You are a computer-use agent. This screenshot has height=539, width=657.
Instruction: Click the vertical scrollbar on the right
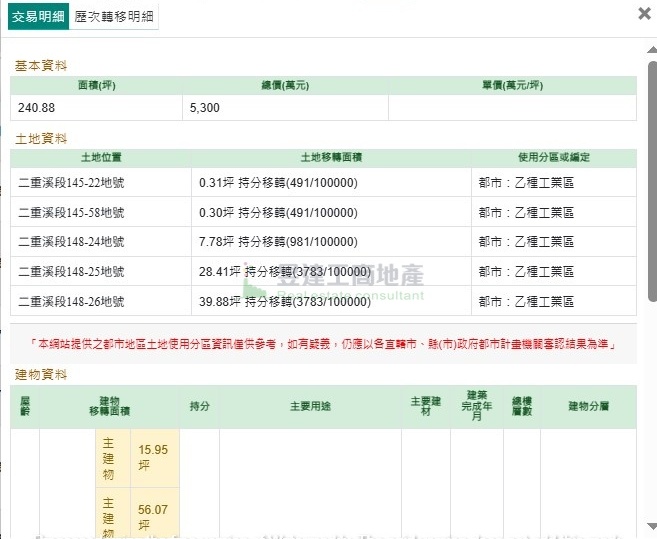coord(651,300)
